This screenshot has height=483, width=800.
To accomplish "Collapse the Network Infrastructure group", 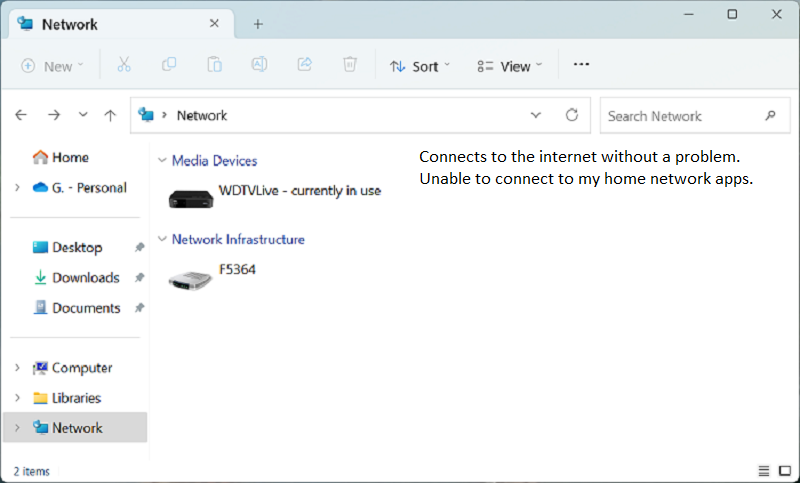I will pyautogui.click(x=162, y=240).
